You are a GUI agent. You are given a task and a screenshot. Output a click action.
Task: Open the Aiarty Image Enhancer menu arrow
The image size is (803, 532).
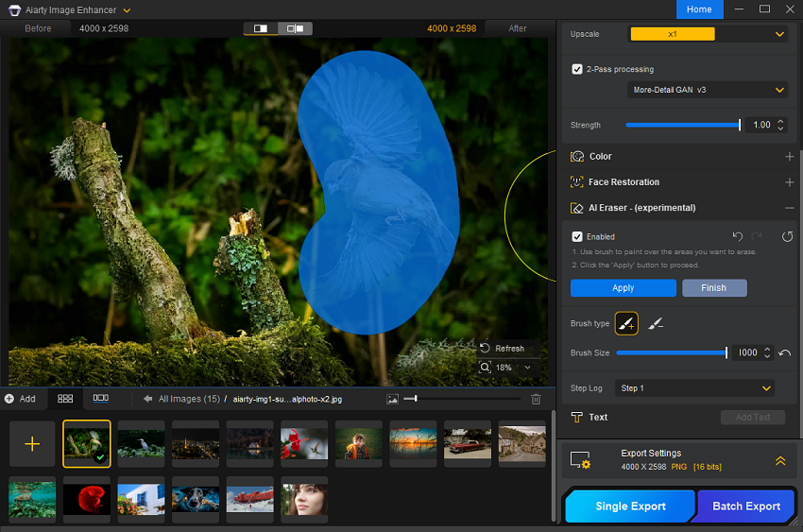click(x=127, y=10)
